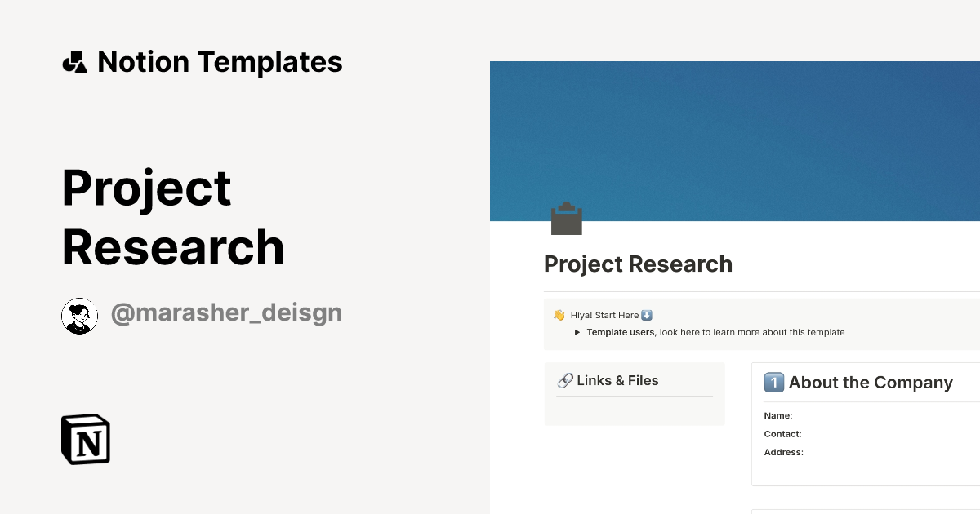Click the Name field under About the Company

777,415
